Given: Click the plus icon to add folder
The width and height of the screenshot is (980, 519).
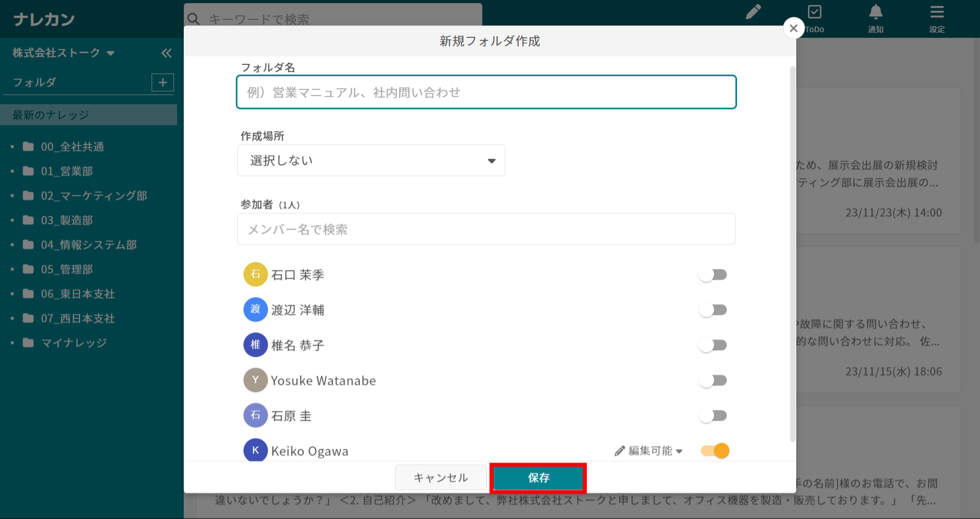Looking at the screenshot, I should click(163, 83).
